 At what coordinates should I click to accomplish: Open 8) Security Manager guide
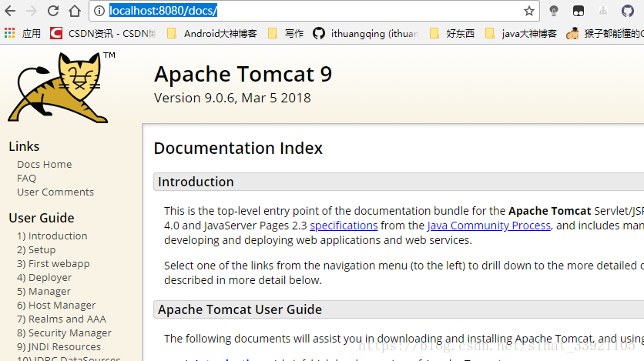(64, 333)
